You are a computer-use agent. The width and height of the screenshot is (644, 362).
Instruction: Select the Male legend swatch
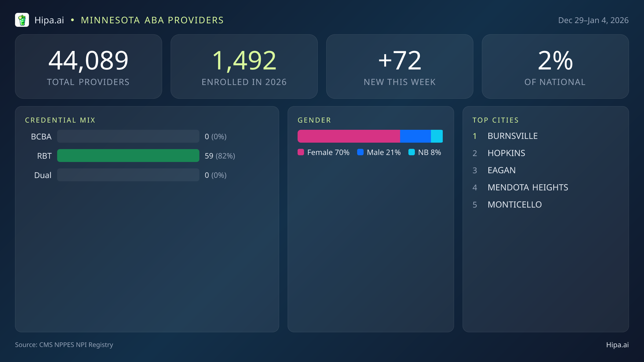click(361, 152)
